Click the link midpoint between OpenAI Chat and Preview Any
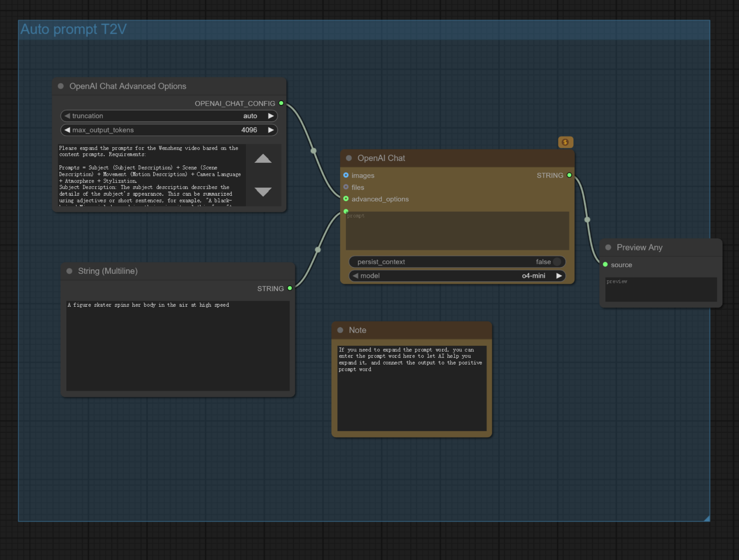Screen dimensions: 739x560 coord(587,219)
